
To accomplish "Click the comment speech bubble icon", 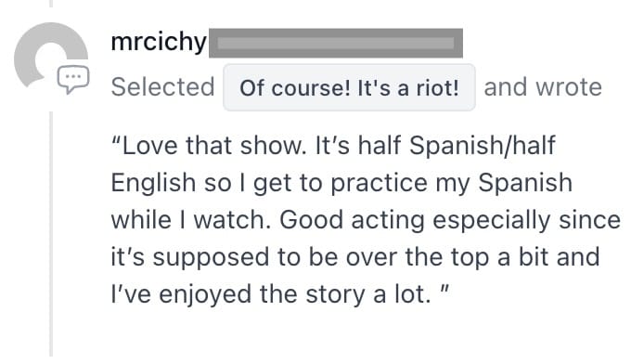I will (73, 79).
